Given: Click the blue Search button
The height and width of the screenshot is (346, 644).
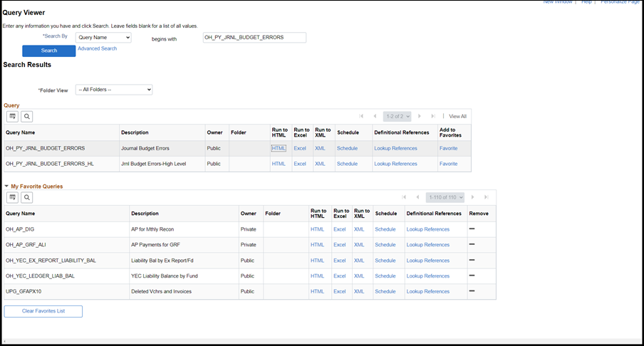Looking at the screenshot, I should (49, 51).
